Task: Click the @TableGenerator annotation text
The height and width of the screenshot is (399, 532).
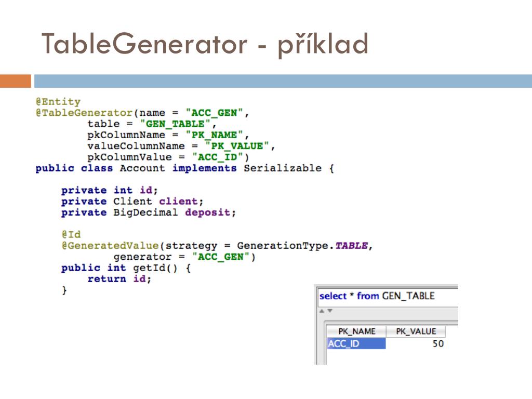Action: (84, 113)
